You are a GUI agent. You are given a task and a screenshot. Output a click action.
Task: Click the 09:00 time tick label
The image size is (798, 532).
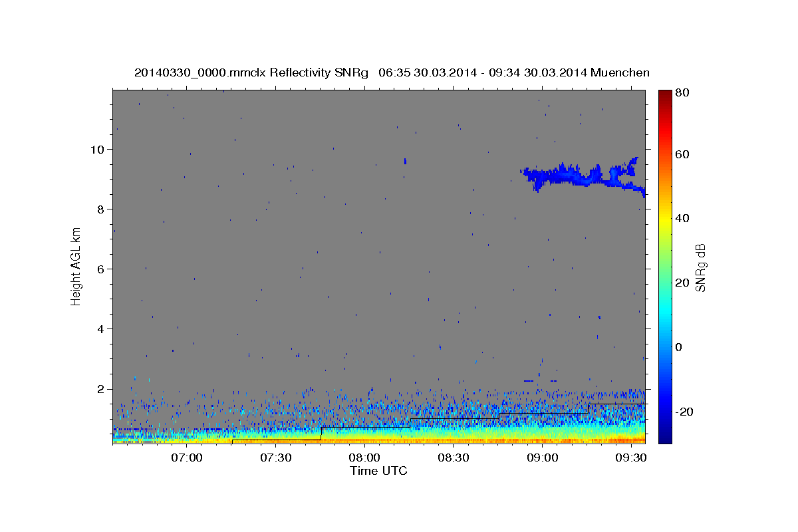[x=543, y=458]
